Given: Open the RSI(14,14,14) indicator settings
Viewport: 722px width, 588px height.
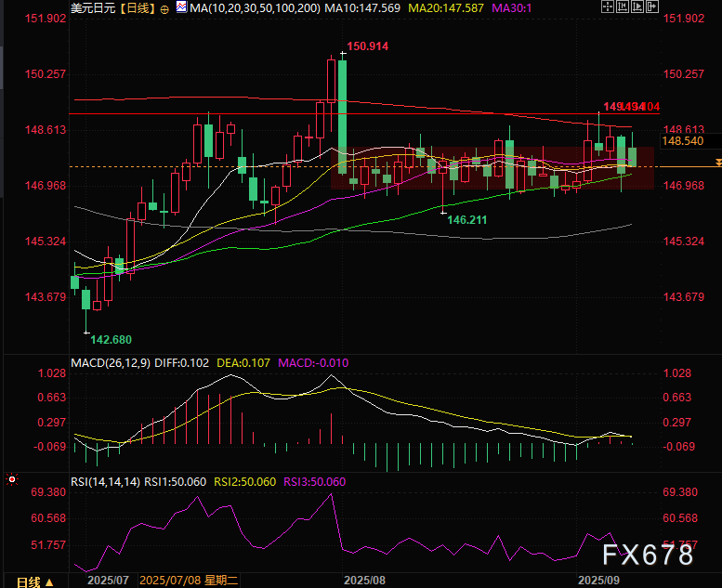Looking at the screenshot, I should (x=106, y=481).
